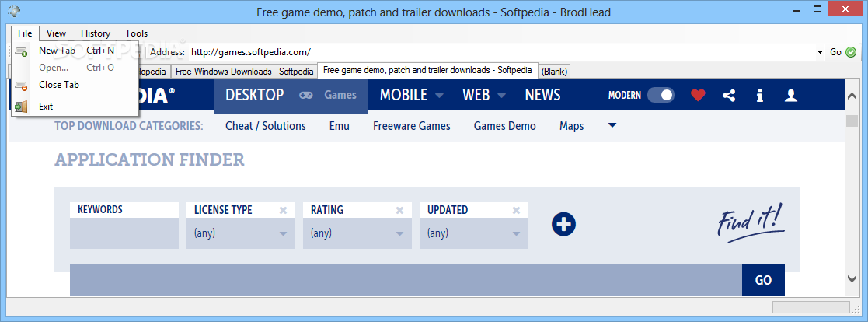
Task: Click the blue plus add-filter icon
Action: click(x=563, y=224)
